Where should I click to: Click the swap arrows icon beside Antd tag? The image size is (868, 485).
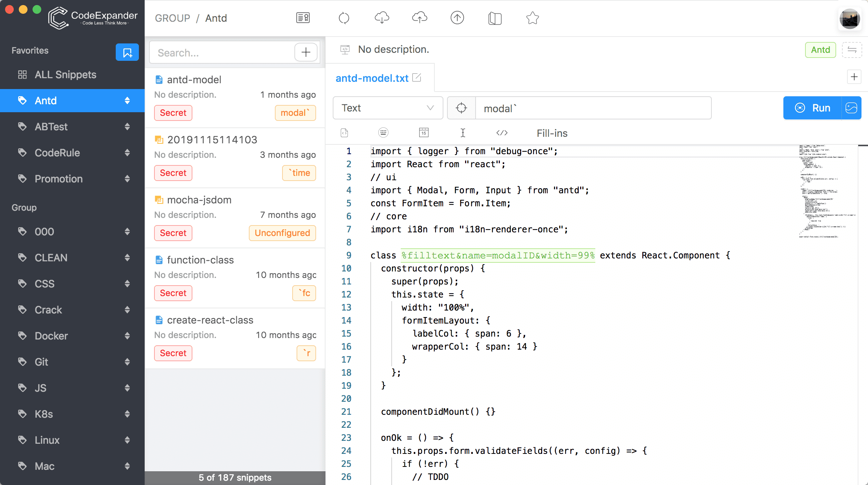[x=852, y=50]
